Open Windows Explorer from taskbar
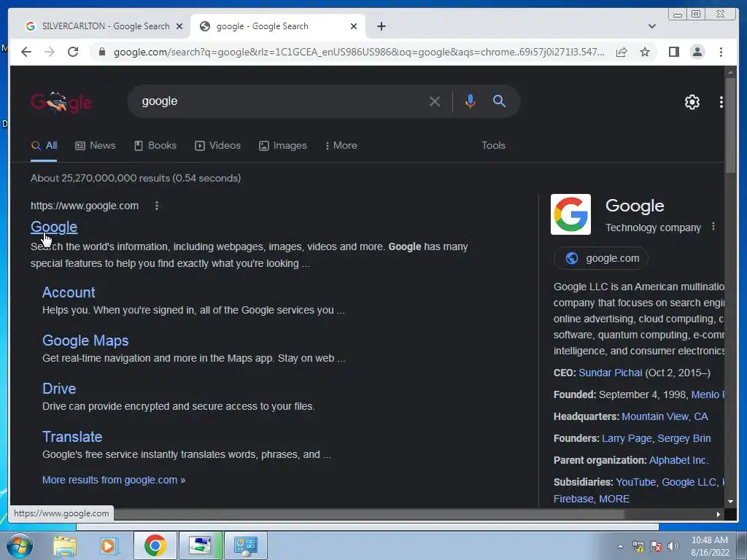 click(65, 545)
